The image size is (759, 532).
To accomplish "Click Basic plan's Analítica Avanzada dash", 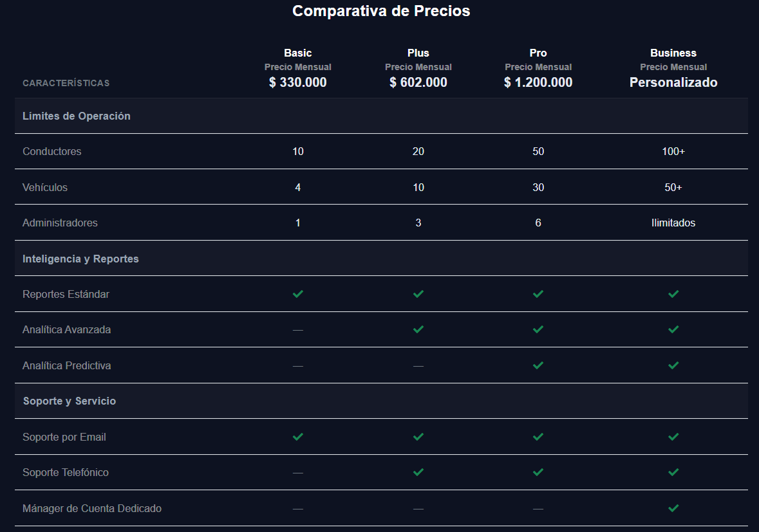I will click(x=297, y=330).
